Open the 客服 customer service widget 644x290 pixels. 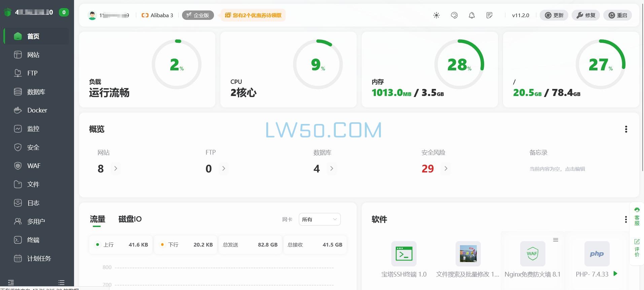[x=637, y=216]
